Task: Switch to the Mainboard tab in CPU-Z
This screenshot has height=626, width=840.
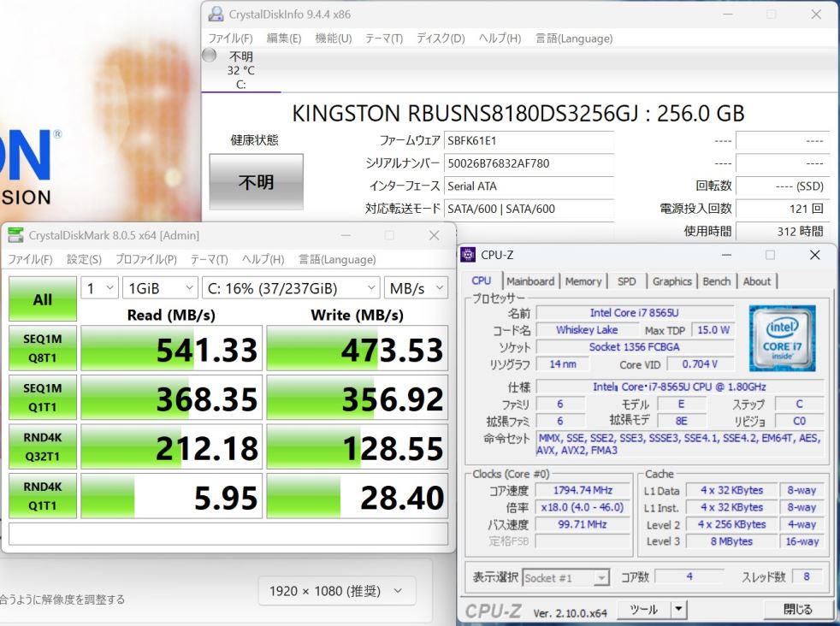Action: tap(530, 281)
